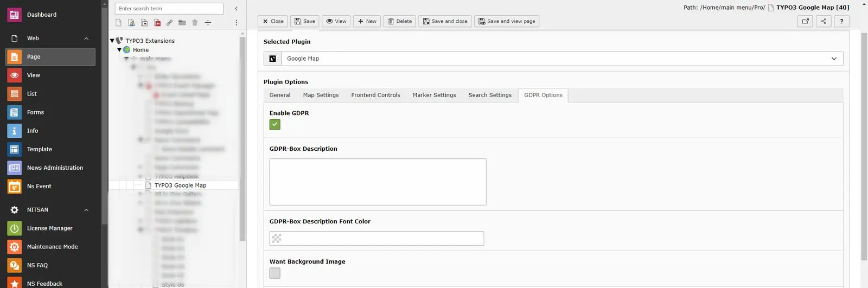The height and width of the screenshot is (288, 868).
Task: Click the Page module icon
Action: [x=14, y=57]
